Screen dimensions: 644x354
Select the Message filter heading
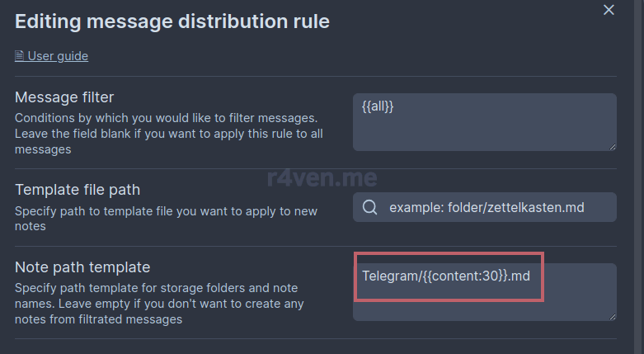[x=64, y=97]
